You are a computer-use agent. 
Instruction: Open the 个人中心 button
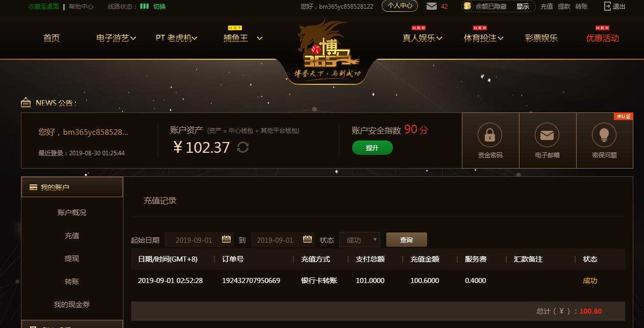click(x=400, y=6)
